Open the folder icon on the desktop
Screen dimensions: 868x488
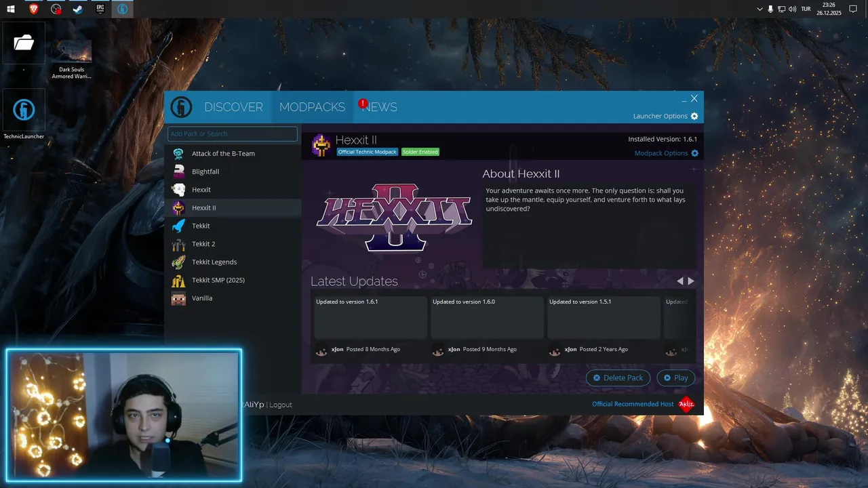click(x=24, y=43)
